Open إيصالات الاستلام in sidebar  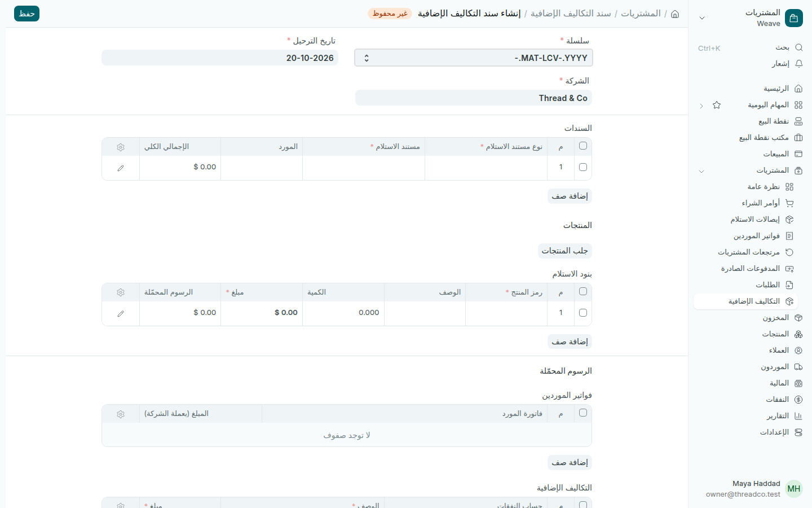[745, 220]
